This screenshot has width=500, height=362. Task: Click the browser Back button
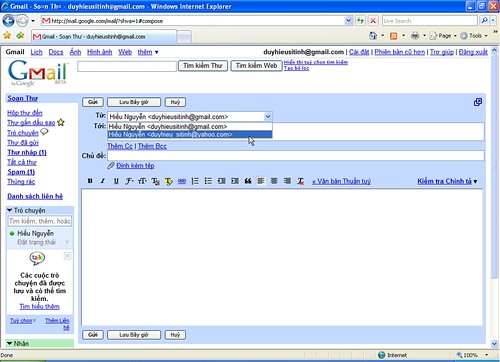(x=8, y=21)
